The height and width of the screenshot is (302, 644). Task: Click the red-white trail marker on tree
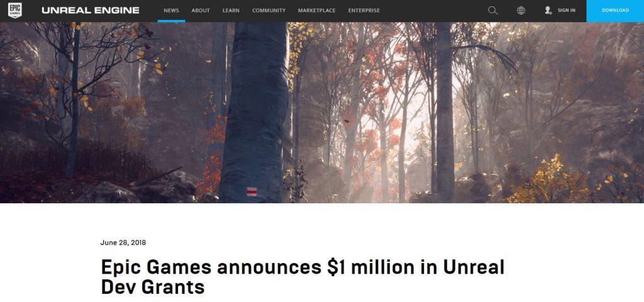pyautogui.click(x=252, y=191)
